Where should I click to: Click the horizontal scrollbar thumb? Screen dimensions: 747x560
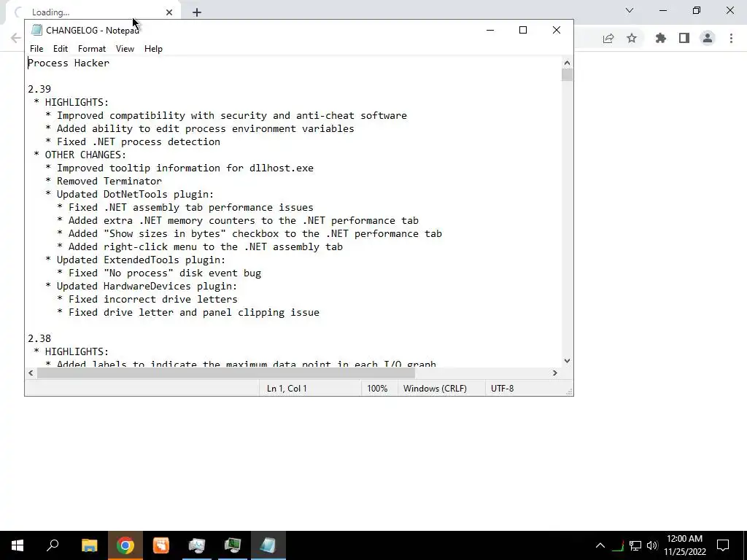pyautogui.click(x=226, y=373)
